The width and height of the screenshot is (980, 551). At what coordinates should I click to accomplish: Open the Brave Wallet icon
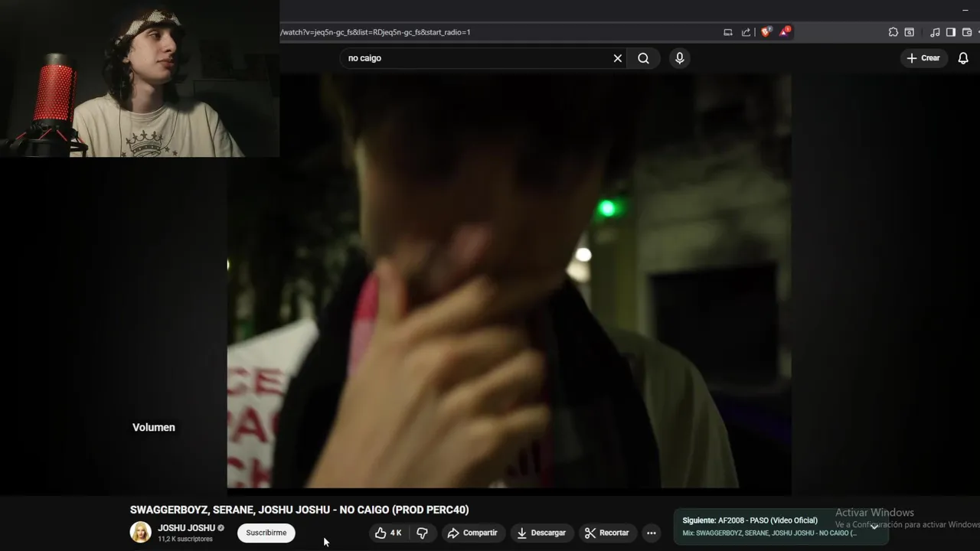click(x=967, y=32)
